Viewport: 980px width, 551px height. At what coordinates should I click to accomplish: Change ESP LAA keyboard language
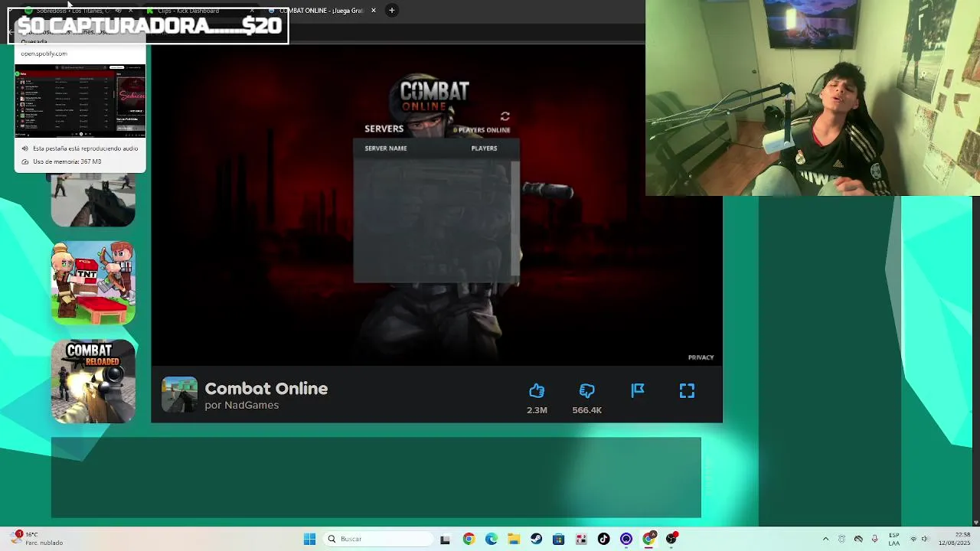[894, 539]
